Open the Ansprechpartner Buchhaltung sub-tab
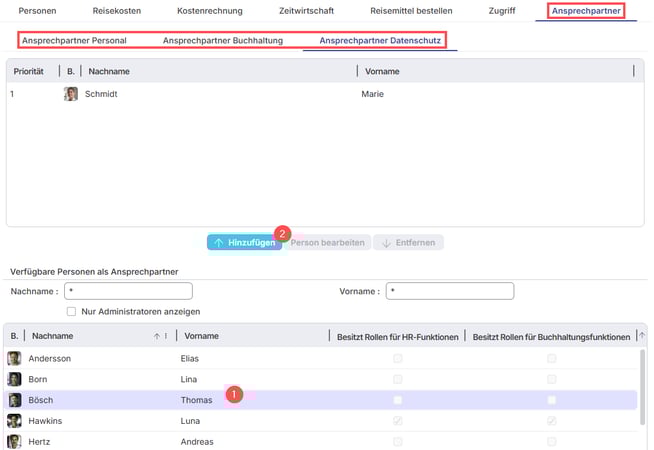654x450 pixels. [223, 40]
